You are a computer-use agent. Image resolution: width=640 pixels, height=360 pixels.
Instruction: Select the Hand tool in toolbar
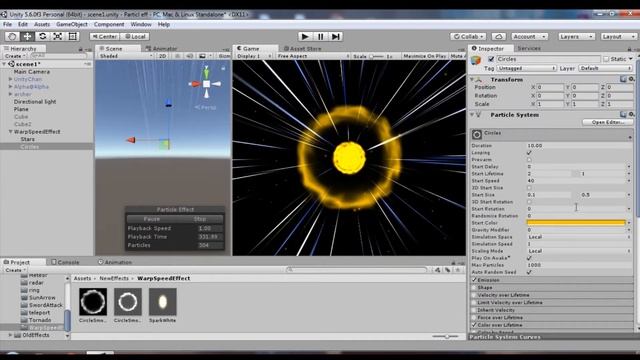[12, 36]
